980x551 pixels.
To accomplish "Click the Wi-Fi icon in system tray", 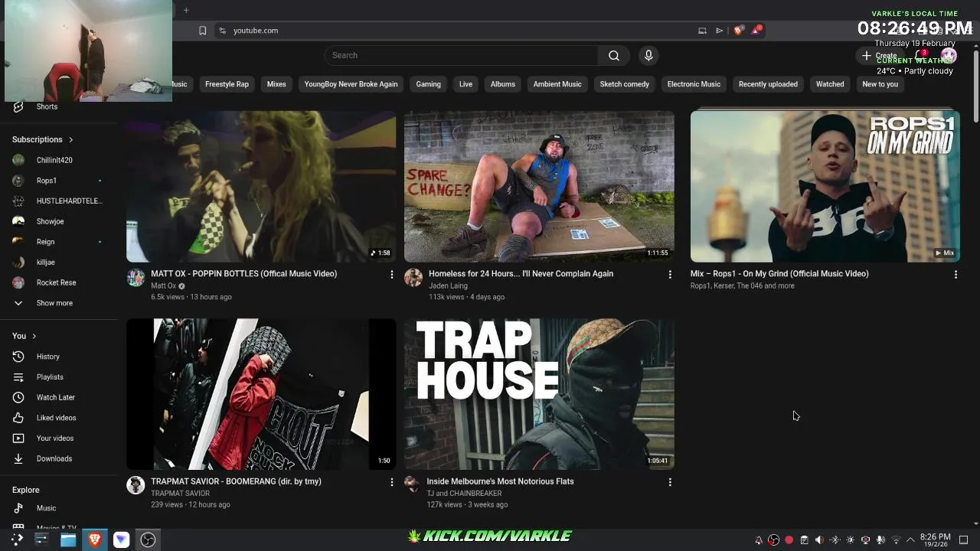I will (x=896, y=540).
